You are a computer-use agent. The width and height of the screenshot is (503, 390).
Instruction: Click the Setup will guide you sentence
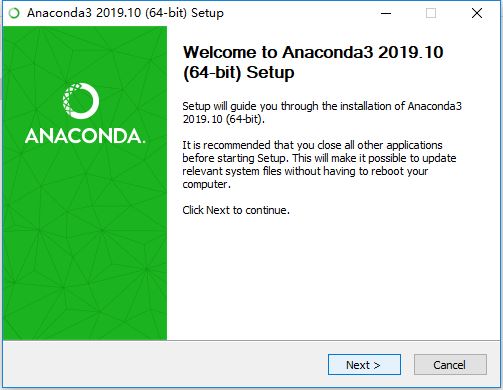click(322, 106)
